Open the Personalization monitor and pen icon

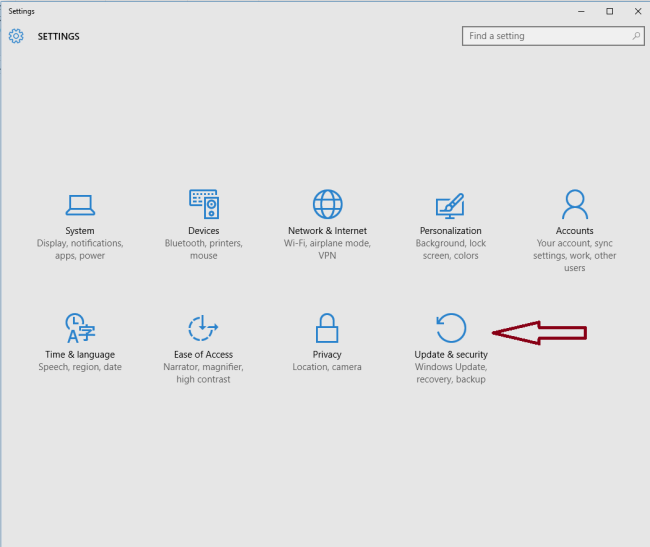[x=450, y=205]
